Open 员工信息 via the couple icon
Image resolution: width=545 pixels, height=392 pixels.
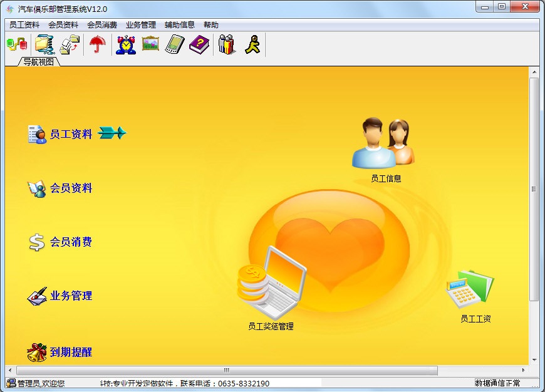(382, 144)
